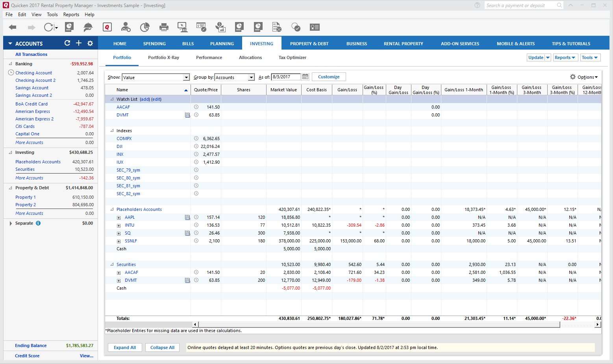Open the pie chart toolbar icon
613x364 pixels.
click(x=145, y=27)
